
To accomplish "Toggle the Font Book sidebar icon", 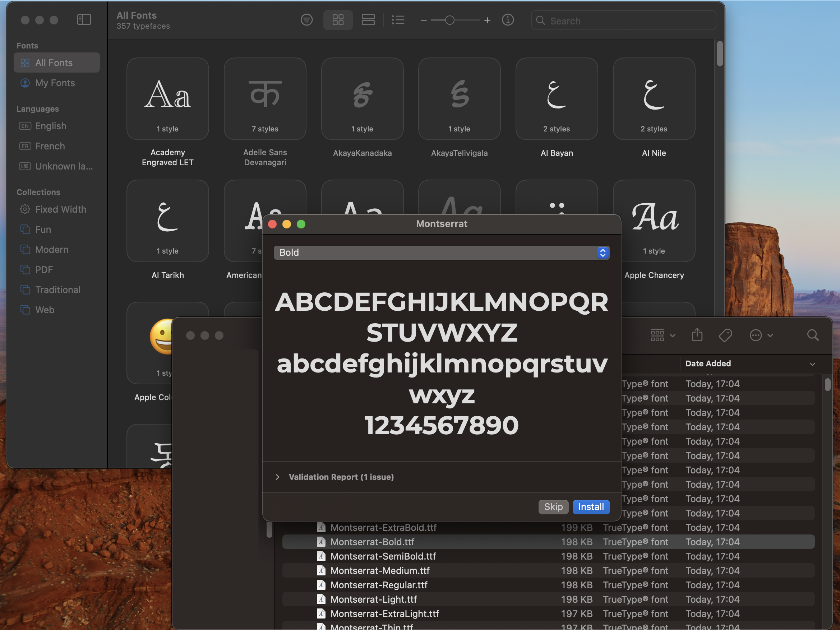I will coord(84,20).
